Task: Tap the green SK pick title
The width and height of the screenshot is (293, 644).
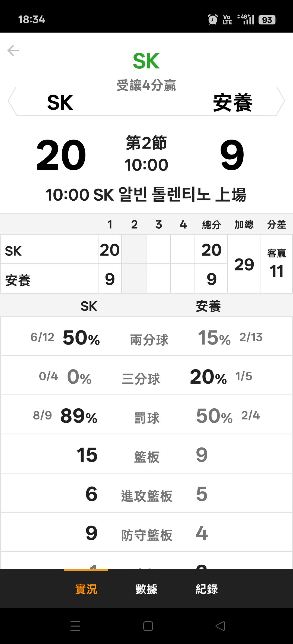Action: click(x=146, y=61)
